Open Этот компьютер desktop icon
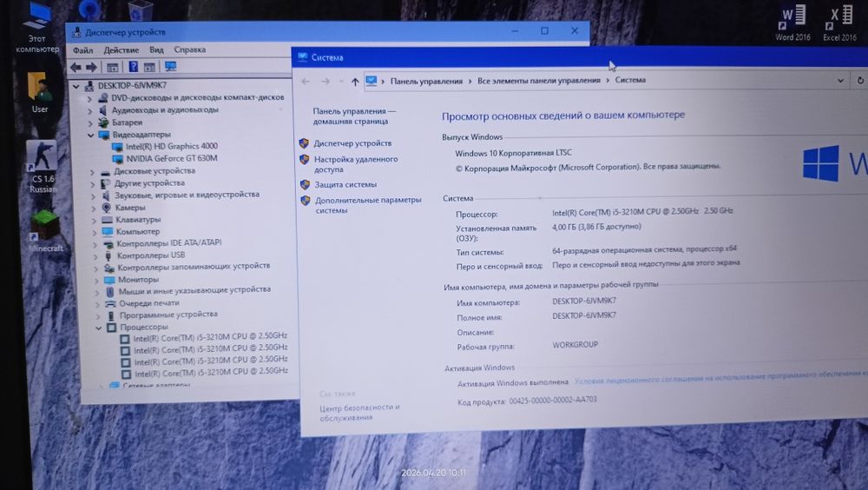 37,28
